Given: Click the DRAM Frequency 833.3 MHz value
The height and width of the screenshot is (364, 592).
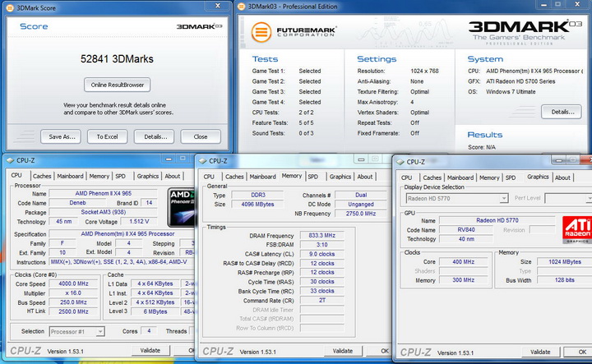Looking at the screenshot, I should pyautogui.click(x=322, y=235).
